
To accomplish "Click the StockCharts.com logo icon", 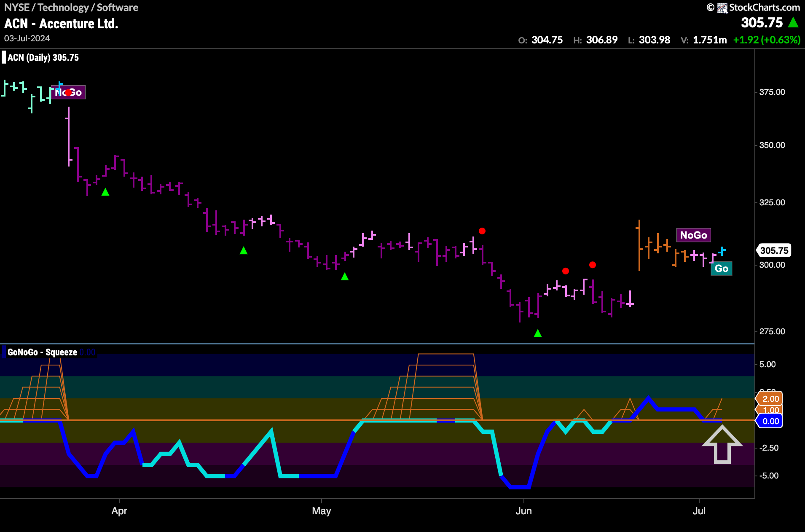I will point(723,8).
